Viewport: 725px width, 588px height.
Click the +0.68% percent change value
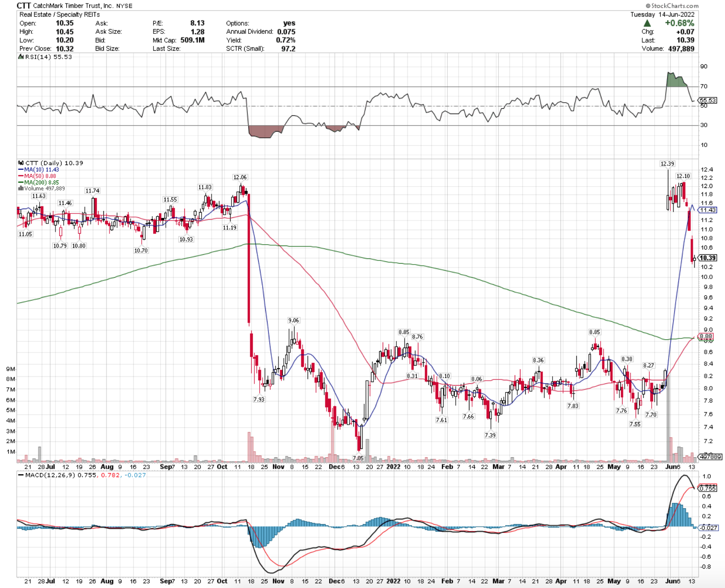(x=679, y=23)
